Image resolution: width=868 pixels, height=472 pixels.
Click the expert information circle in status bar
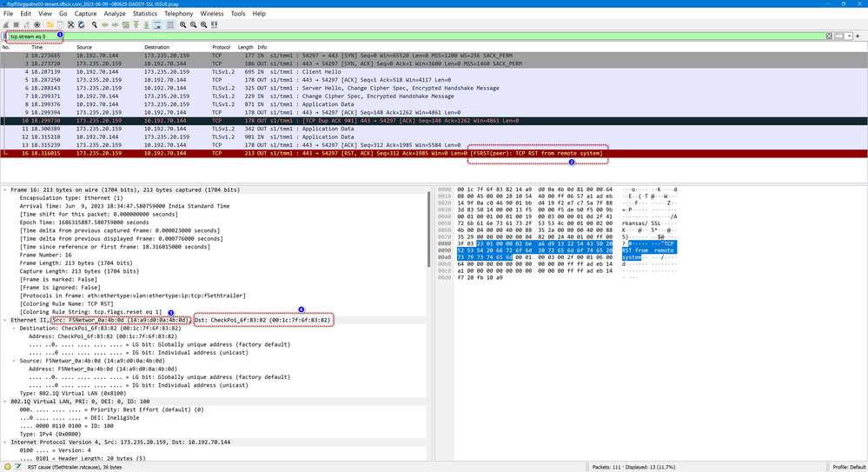pyautogui.click(x=6, y=467)
